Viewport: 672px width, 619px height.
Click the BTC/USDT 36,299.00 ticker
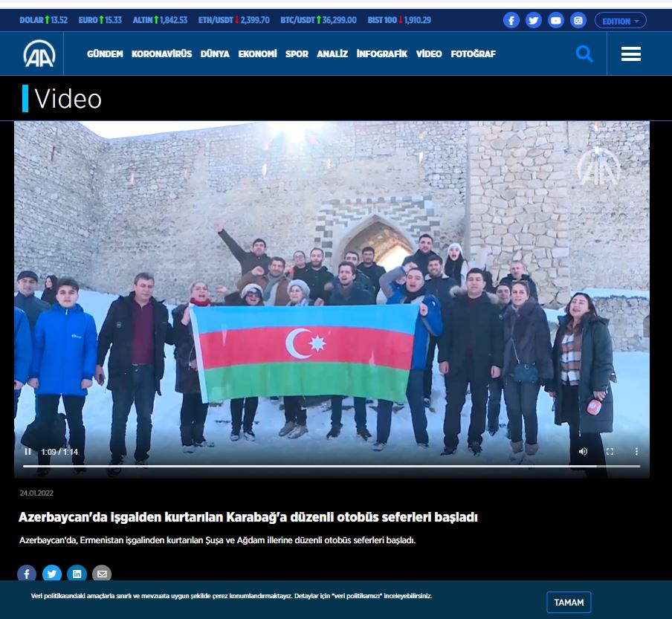pyautogui.click(x=318, y=20)
